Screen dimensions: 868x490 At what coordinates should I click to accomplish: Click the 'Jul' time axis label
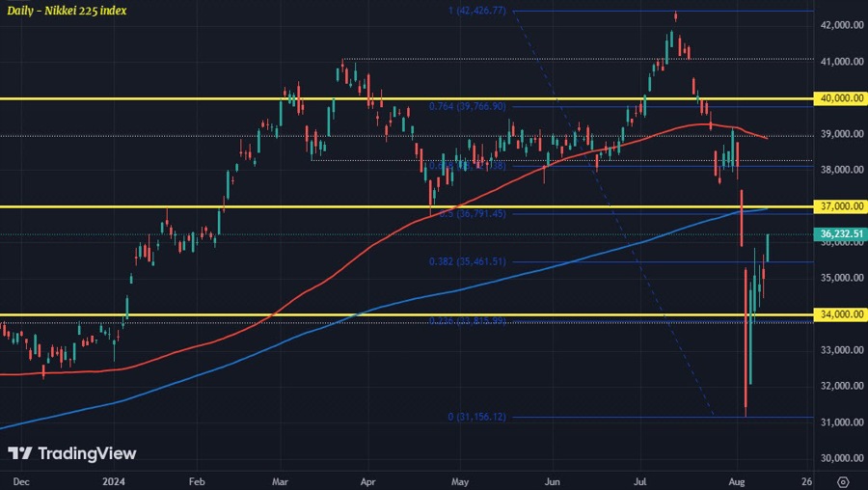(640, 481)
